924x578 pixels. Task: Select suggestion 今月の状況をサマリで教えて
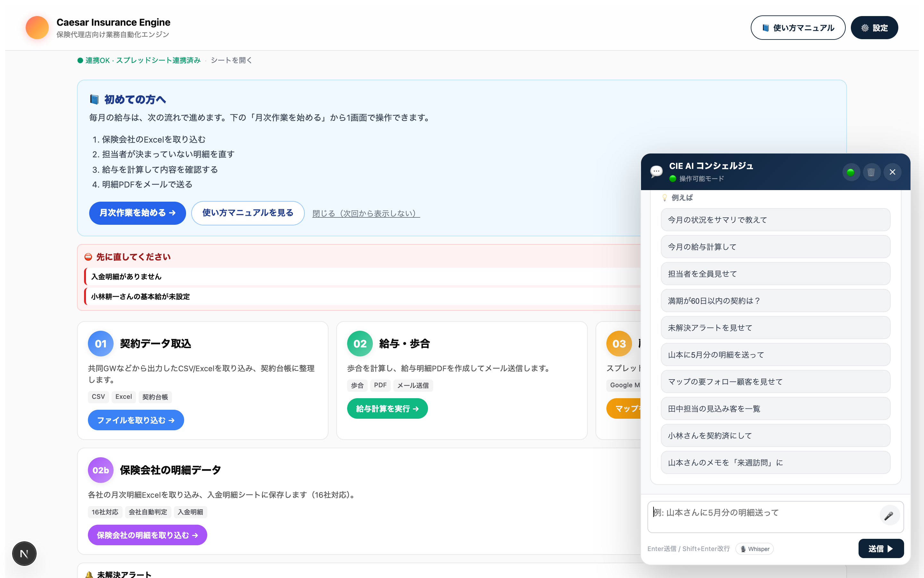(775, 220)
